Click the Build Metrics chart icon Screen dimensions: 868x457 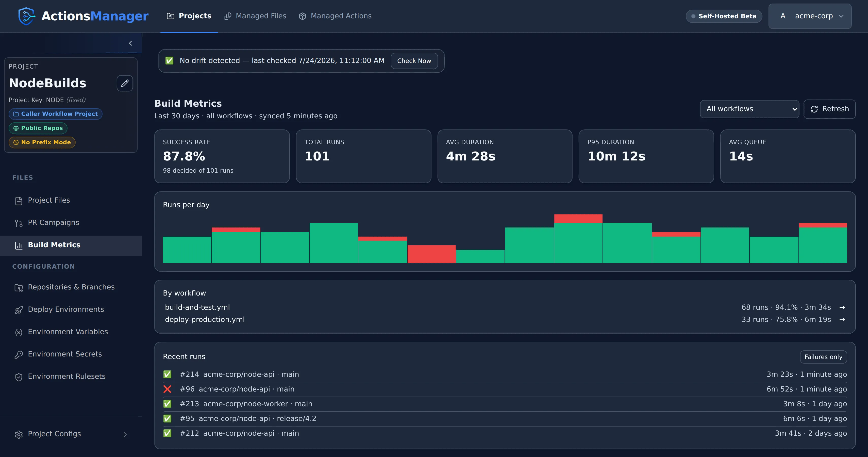pos(19,245)
